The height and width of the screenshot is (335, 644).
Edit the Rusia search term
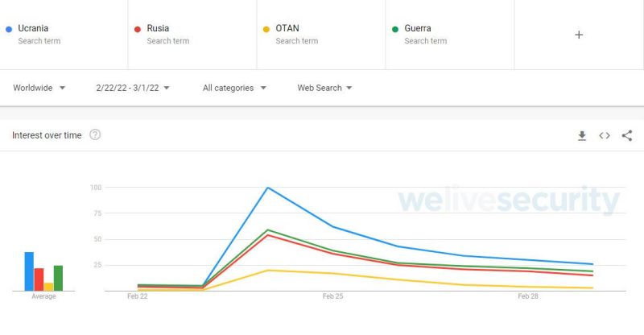(x=158, y=28)
